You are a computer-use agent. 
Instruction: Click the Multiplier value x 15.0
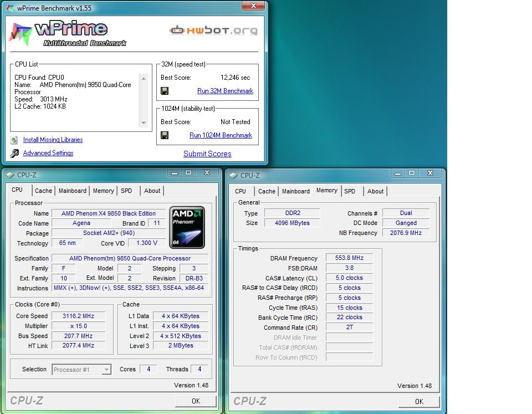pos(78,326)
